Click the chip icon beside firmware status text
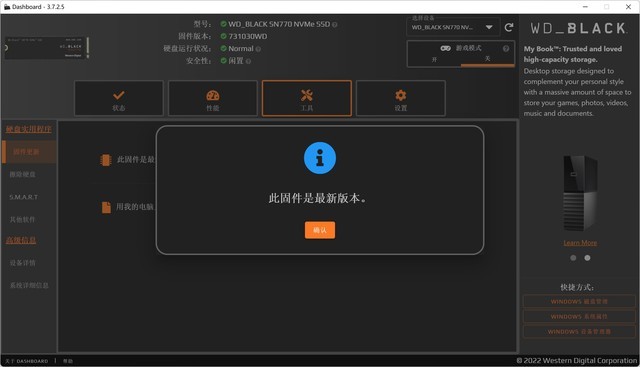 click(x=106, y=160)
